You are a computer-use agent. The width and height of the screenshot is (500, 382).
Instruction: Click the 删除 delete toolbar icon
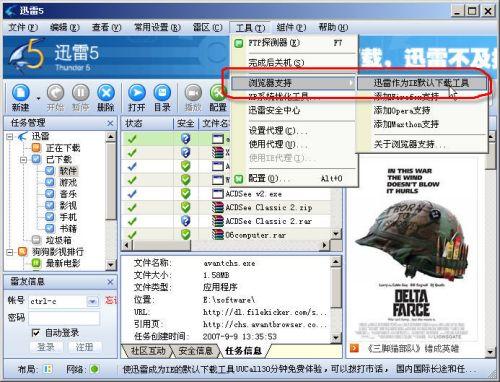(106, 97)
